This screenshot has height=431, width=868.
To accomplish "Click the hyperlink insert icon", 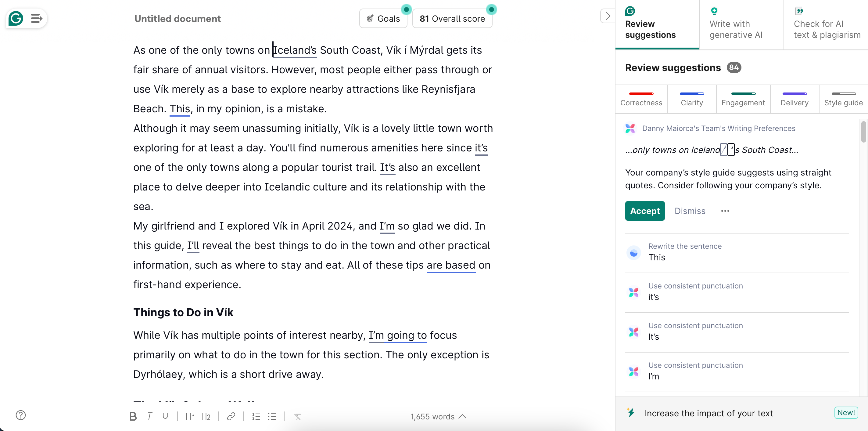I will click(x=231, y=416).
